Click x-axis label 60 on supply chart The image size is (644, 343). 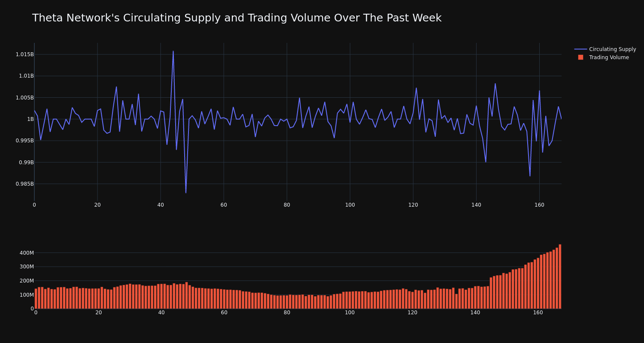coord(224,205)
